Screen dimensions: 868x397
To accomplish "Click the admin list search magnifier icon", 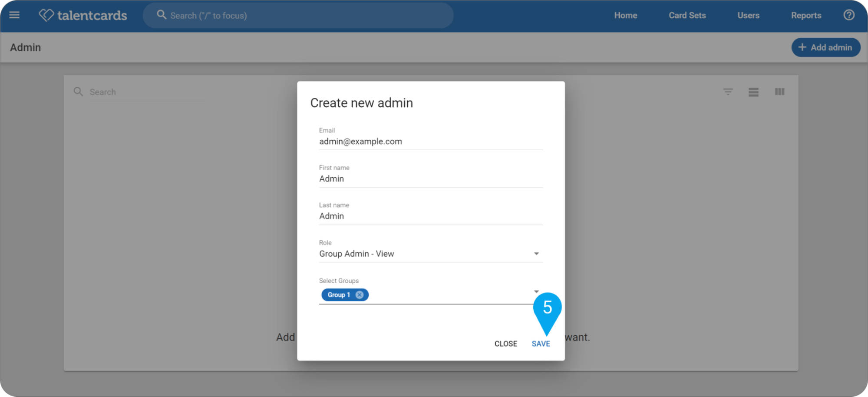I will [78, 92].
